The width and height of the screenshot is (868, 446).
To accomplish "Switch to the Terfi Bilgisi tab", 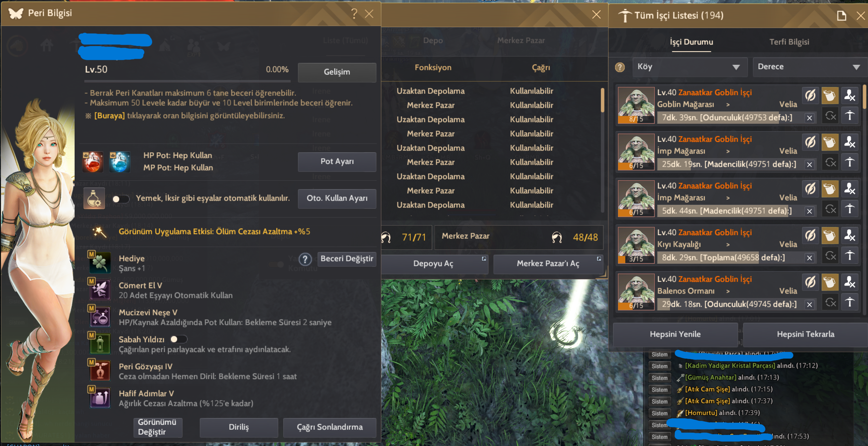I will 789,42.
